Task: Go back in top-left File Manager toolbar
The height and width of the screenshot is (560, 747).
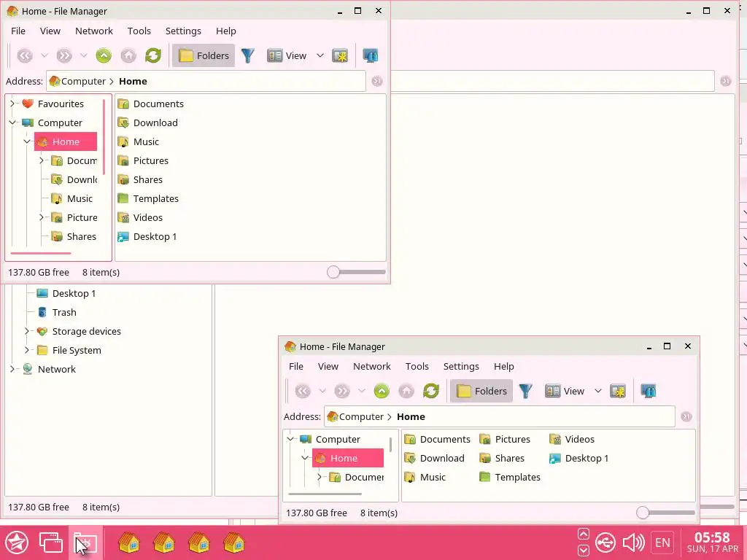Action: point(25,55)
